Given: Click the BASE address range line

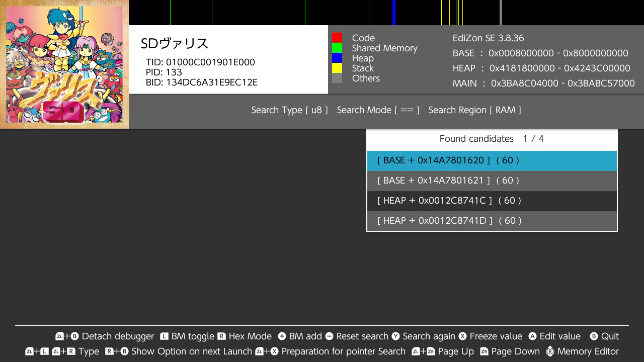Looking at the screenshot, I should coord(540,53).
